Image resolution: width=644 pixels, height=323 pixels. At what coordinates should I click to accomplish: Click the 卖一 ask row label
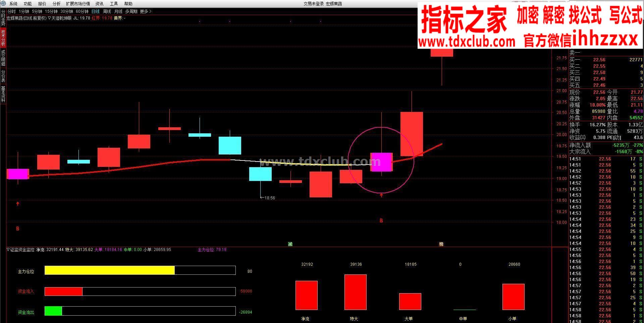pos(575,53)
